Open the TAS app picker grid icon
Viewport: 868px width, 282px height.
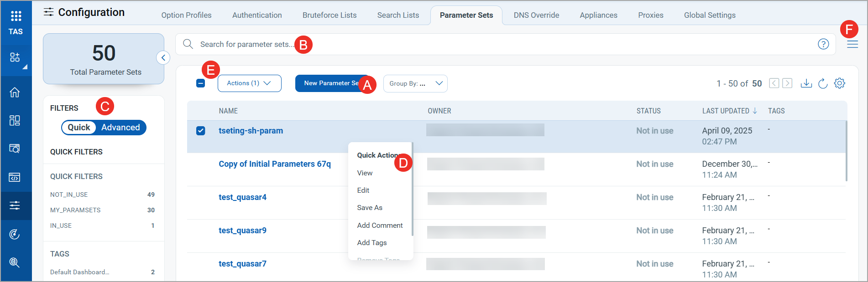tap(16, 16)
